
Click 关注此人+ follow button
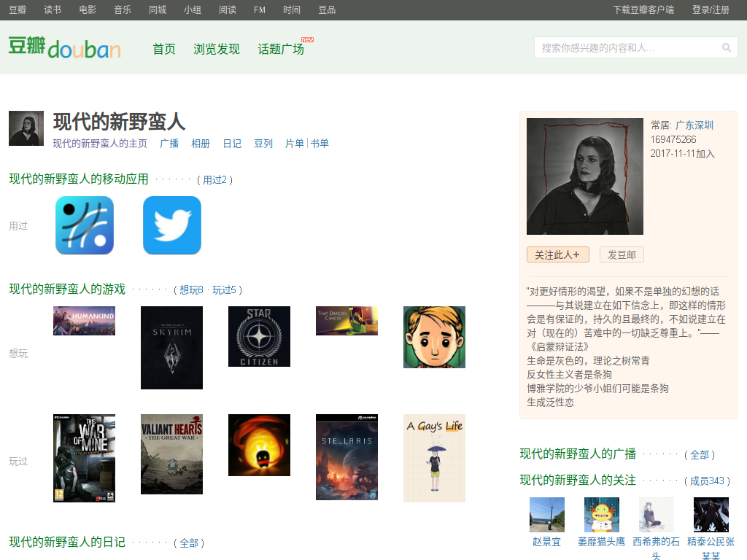point(558,254)
